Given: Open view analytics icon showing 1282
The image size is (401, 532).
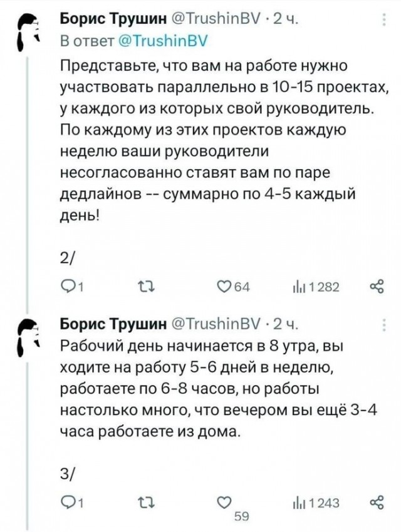Looking at the screenshot, I should [x=299, y=285].
